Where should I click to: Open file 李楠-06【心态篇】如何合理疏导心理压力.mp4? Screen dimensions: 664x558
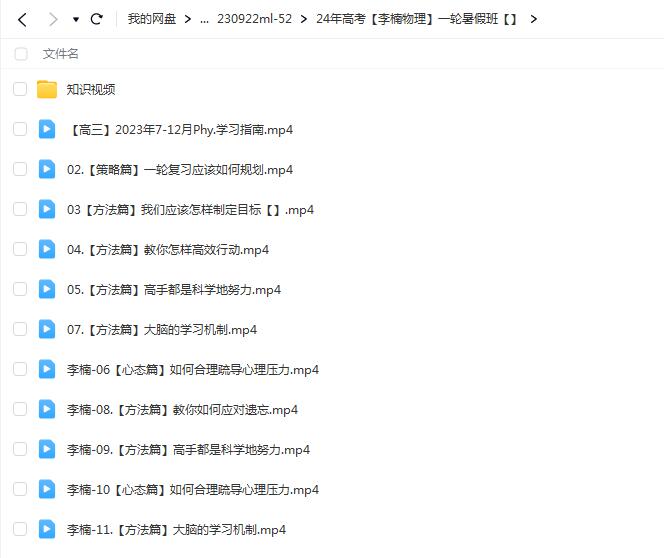pyautogui.click(x=193, y=369)
